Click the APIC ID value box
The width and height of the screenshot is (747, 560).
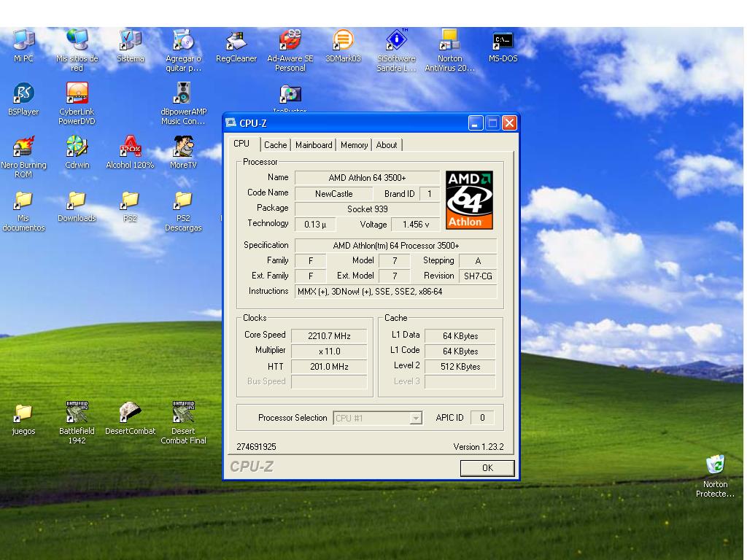pyautogui.click(x=482, y=418)
